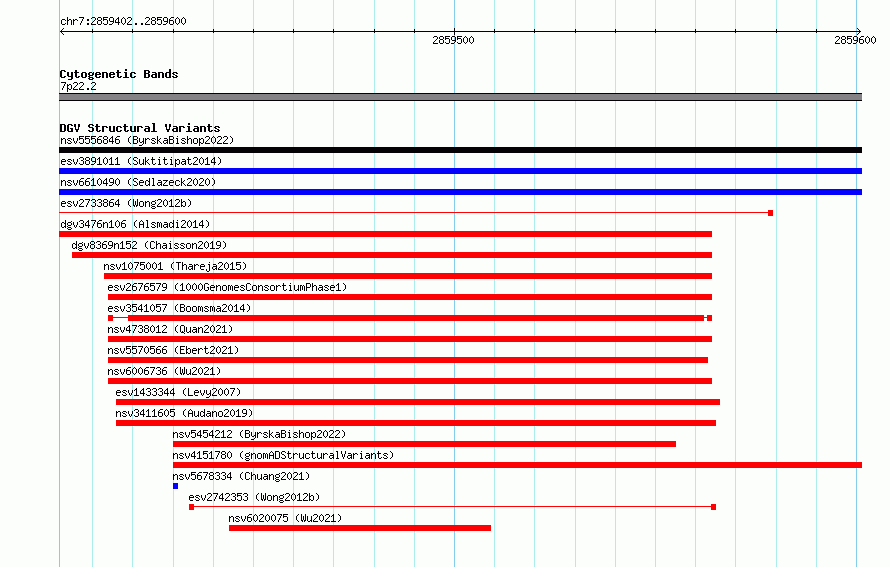
Task: Click the small blue nsv5678334 marker
Action: click(x=175, y=486)
